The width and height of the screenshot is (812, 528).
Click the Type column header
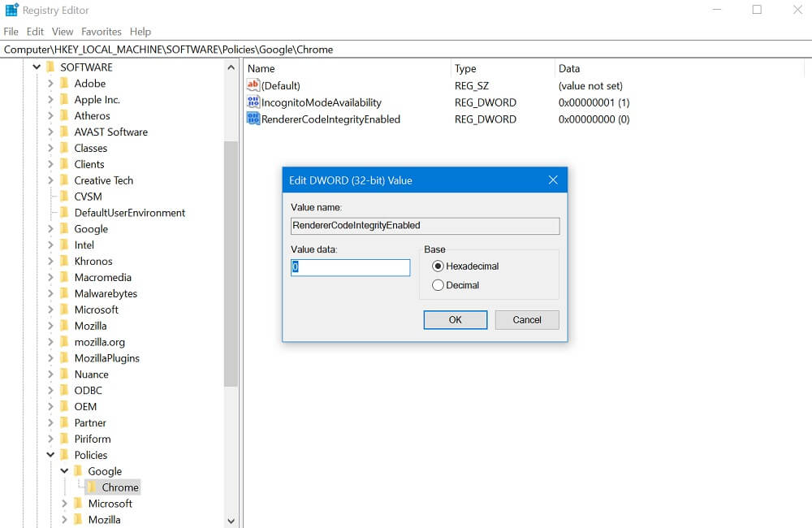(503, 68)
